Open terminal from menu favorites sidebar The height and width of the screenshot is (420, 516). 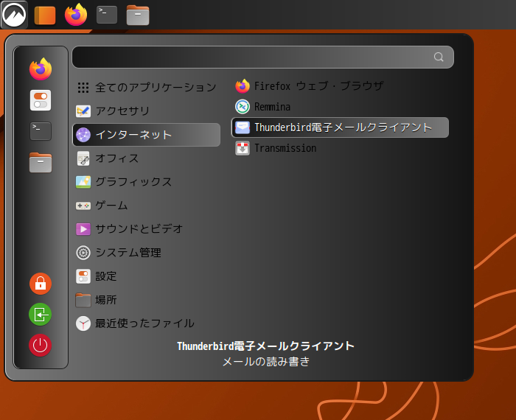point(41,131)
